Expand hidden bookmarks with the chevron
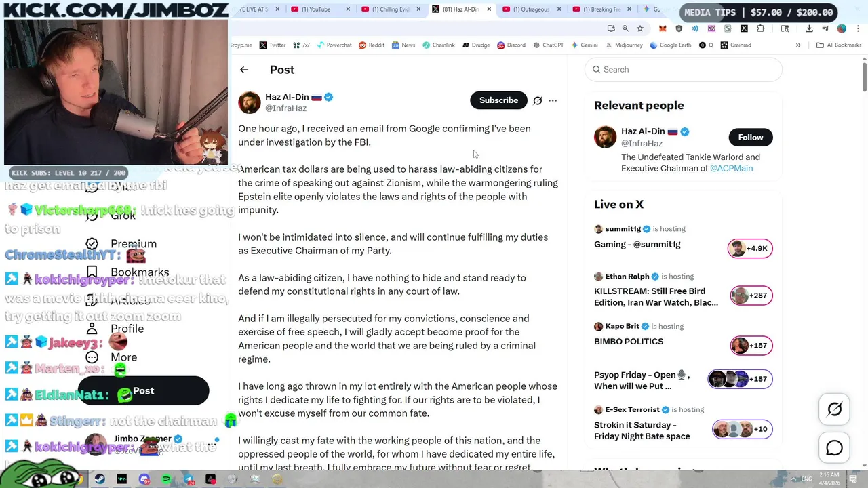 pyautogui.click(x=798, y=45)
